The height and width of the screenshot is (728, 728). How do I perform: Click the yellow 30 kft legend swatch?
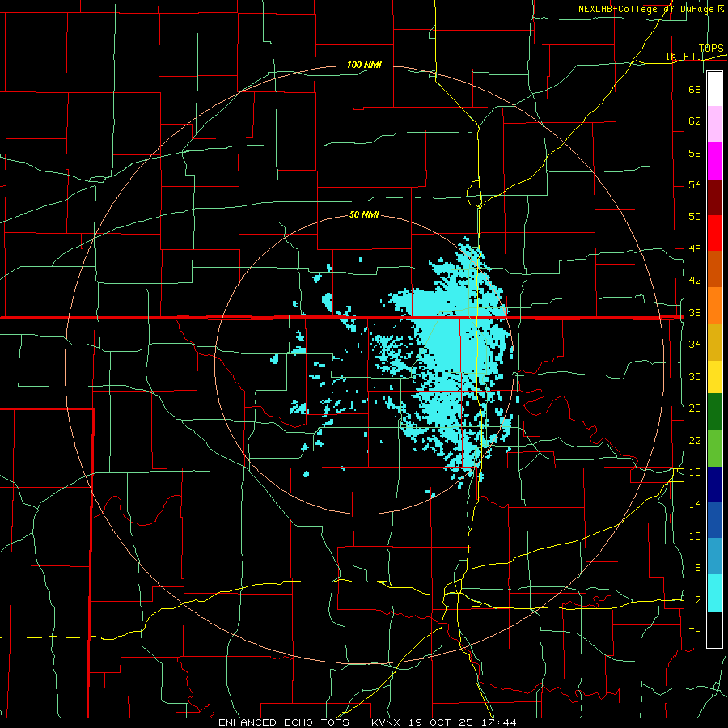coord(714,377)
